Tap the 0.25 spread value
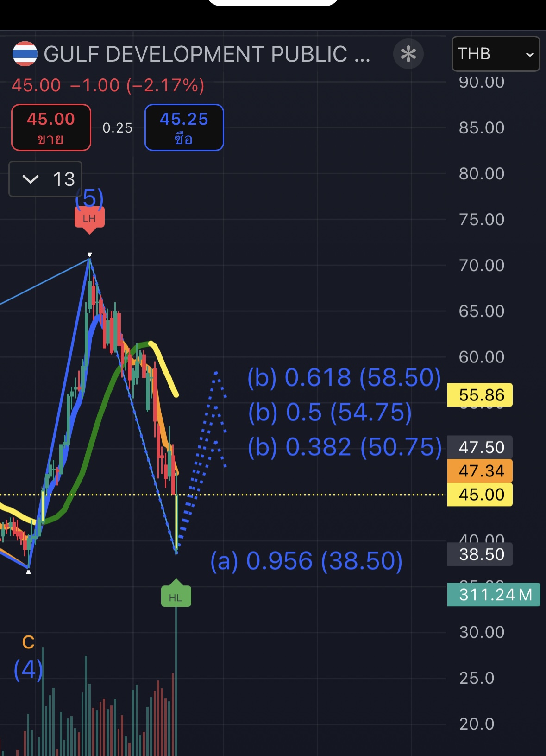Viewport: 546px width, 756px height. 118,128
